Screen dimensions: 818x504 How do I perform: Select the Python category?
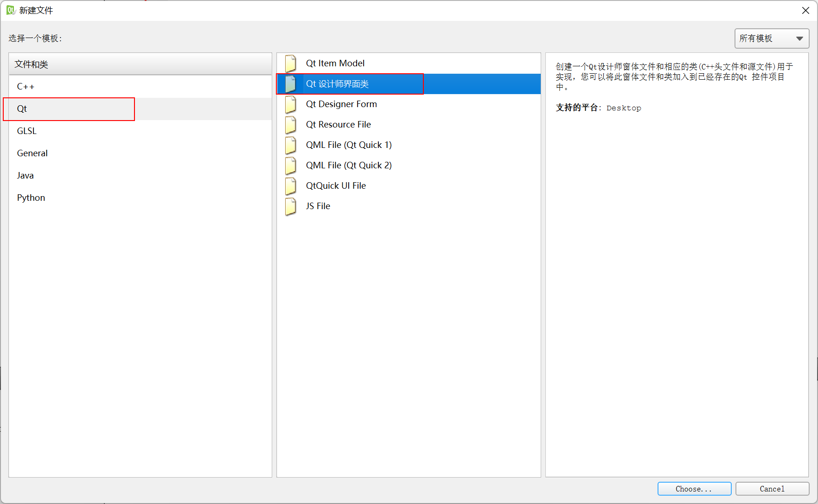click(140, 198)
